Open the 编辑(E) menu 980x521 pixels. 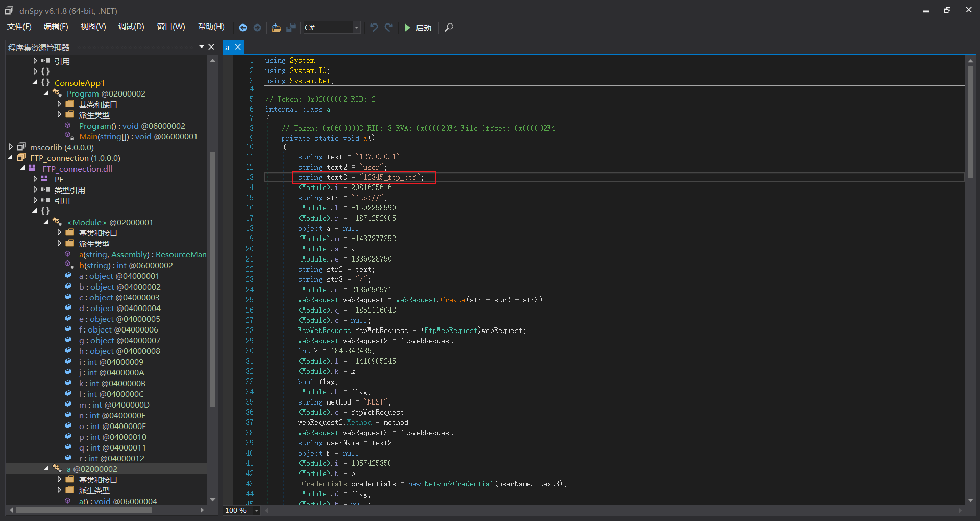click(x=56, y=27)
